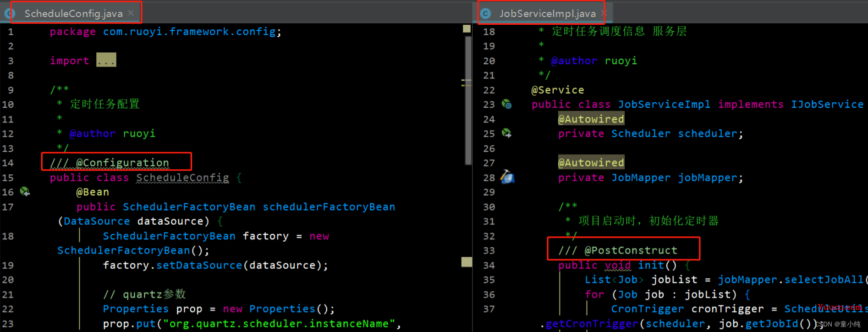Click the bean gutter icon beside @Bean
Viewport: 868px width, 332px height.
(x=25, y=192)
